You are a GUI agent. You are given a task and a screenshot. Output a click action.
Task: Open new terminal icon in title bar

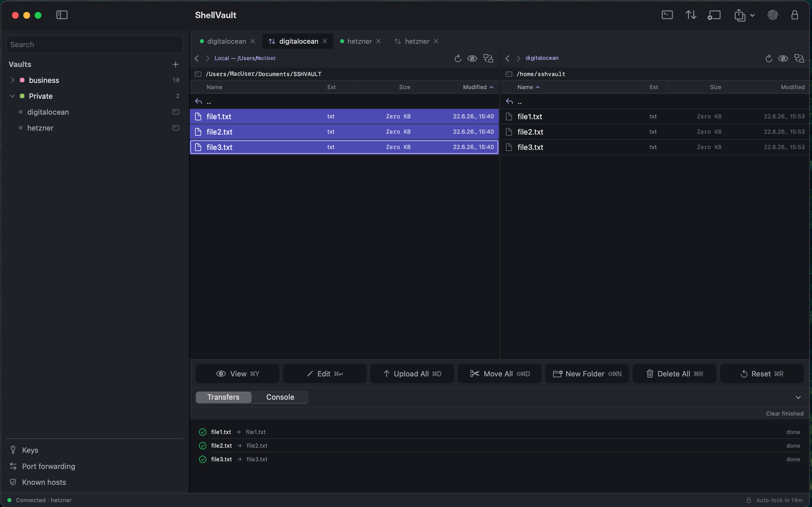(667, 15)
